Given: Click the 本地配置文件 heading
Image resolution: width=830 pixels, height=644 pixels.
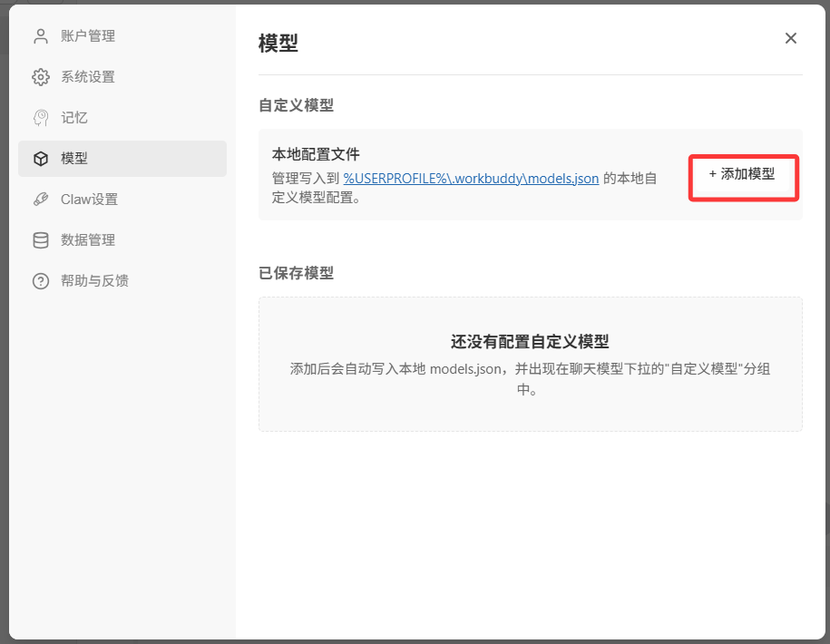Looking at the screenshot, I should click(x=316, y=154).
